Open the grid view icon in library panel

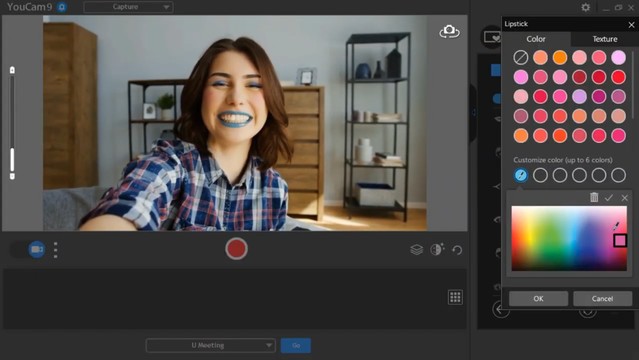tap(455, 297)
